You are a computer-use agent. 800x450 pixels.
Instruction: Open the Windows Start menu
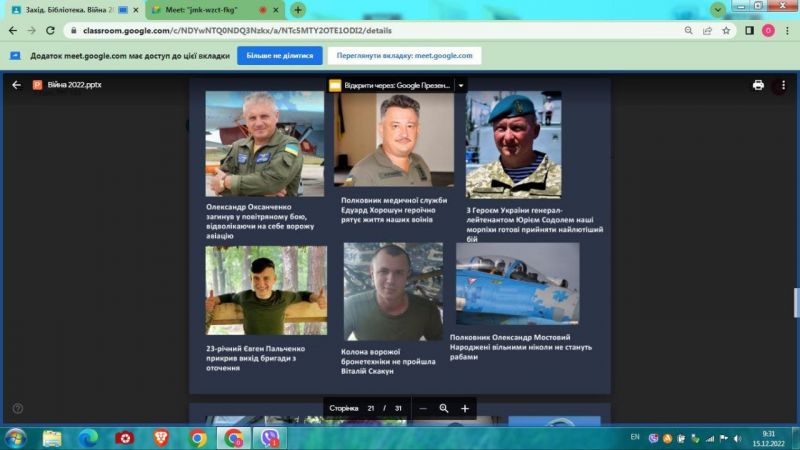point(16,438)
